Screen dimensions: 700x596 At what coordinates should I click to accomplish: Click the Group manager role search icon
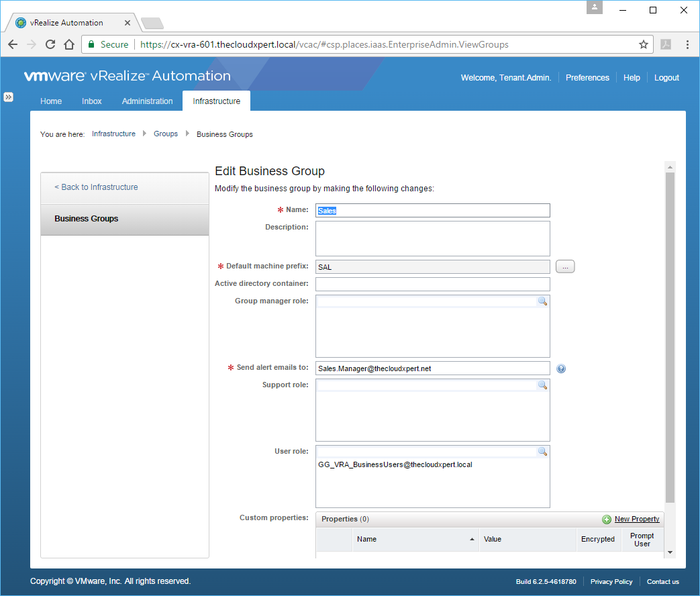point(542,302)
